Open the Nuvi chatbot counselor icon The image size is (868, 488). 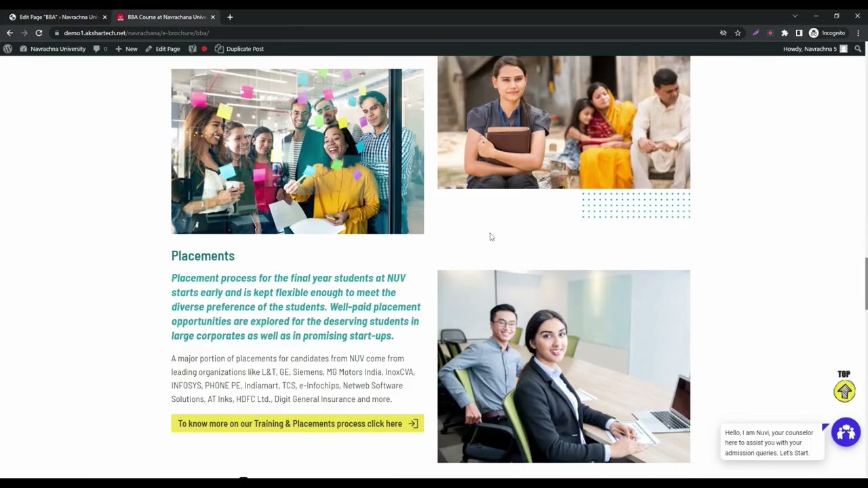[x=846, y=432]
